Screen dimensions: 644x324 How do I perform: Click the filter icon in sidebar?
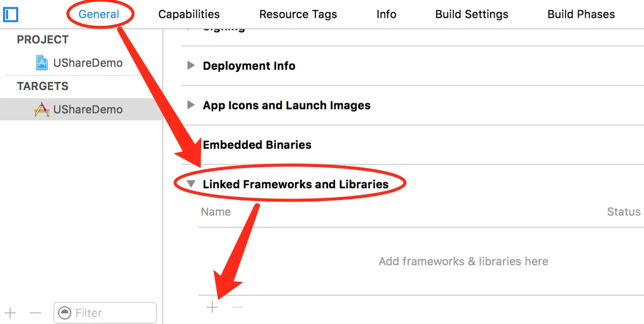(x=65, y=313)
